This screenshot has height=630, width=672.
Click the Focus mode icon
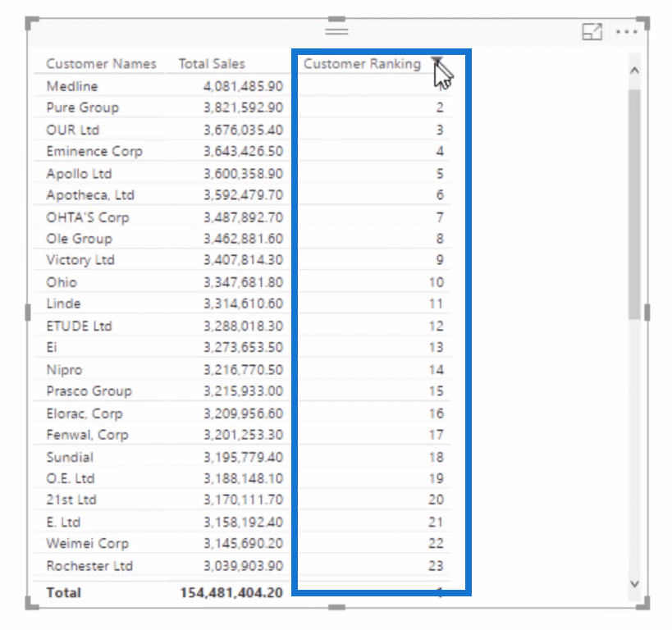click(592, 32)
